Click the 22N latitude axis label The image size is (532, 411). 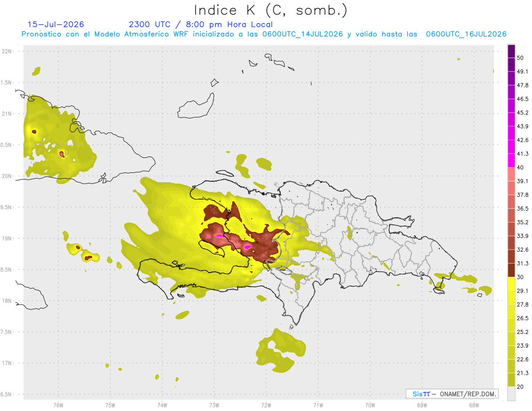(8, 51)
